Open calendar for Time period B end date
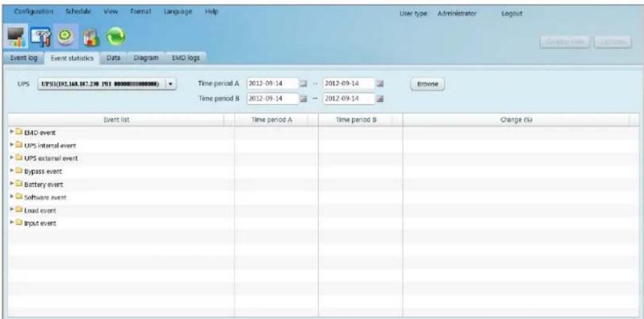 [380, 99]
